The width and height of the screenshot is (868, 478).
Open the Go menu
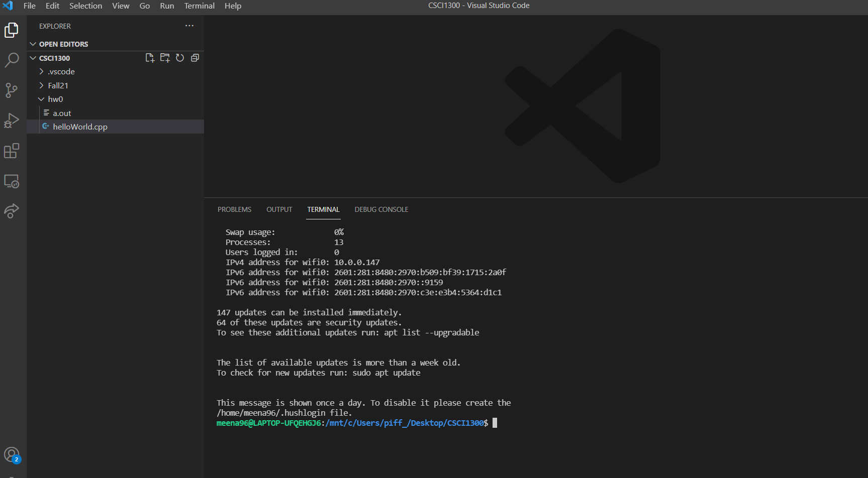point(145,6)
